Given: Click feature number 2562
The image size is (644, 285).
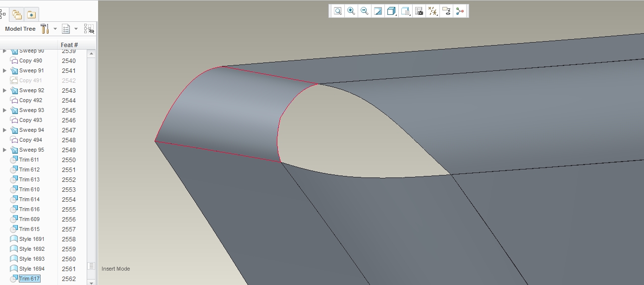Looking at the screenshot, I should [69, 279].
